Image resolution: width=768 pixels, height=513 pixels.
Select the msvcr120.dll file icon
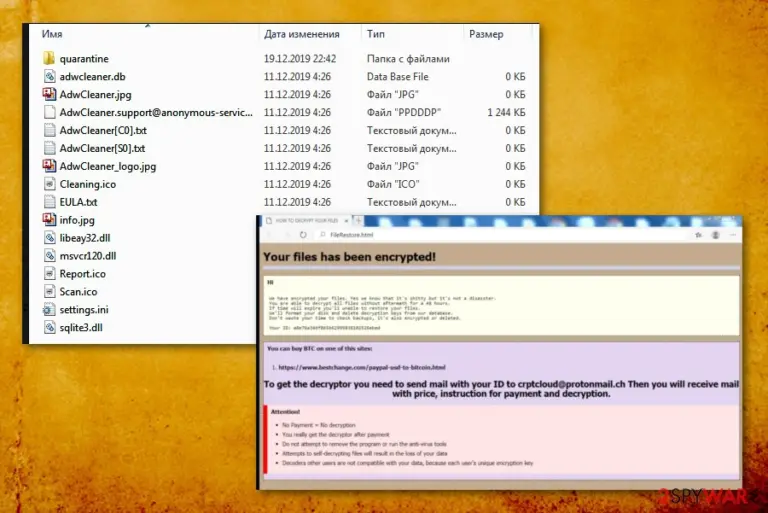49,256
